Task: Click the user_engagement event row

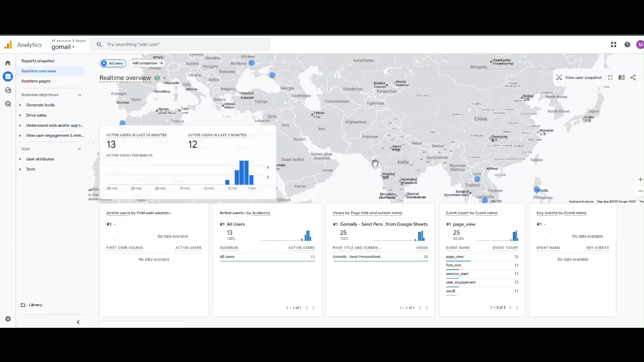Action: tap(482, 283)
